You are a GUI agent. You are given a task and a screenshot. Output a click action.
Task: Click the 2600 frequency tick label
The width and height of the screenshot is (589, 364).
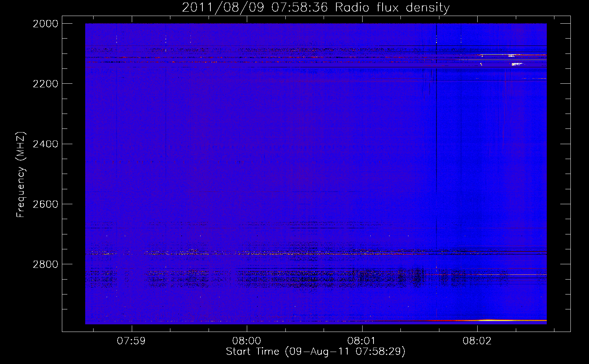tap(46, 204)
